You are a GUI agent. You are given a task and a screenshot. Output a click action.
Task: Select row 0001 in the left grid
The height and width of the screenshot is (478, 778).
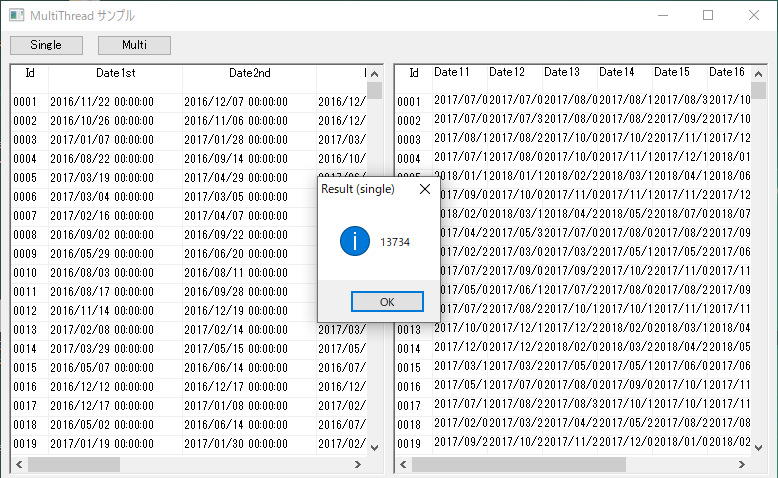[x=25, y=102]
